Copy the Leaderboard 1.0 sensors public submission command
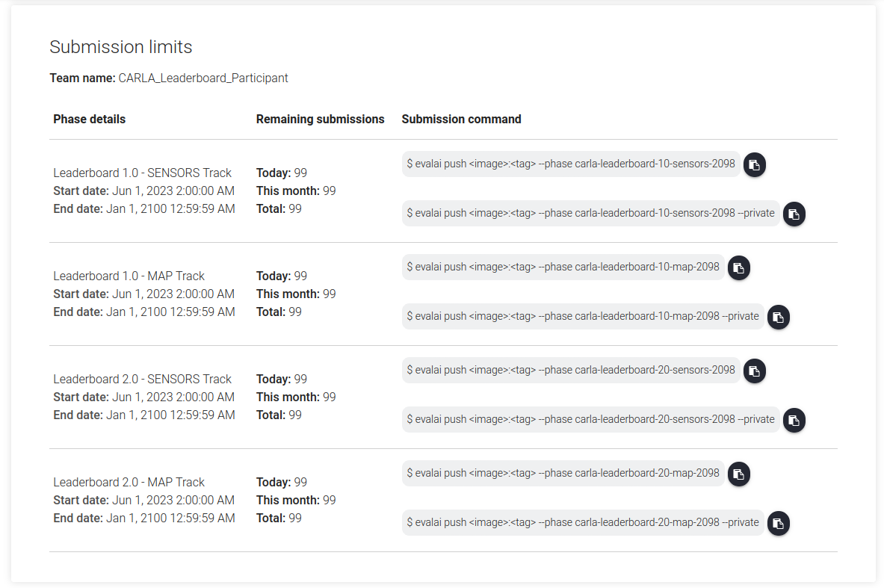This screenshot has height=588, width=884. pos(754,165)
